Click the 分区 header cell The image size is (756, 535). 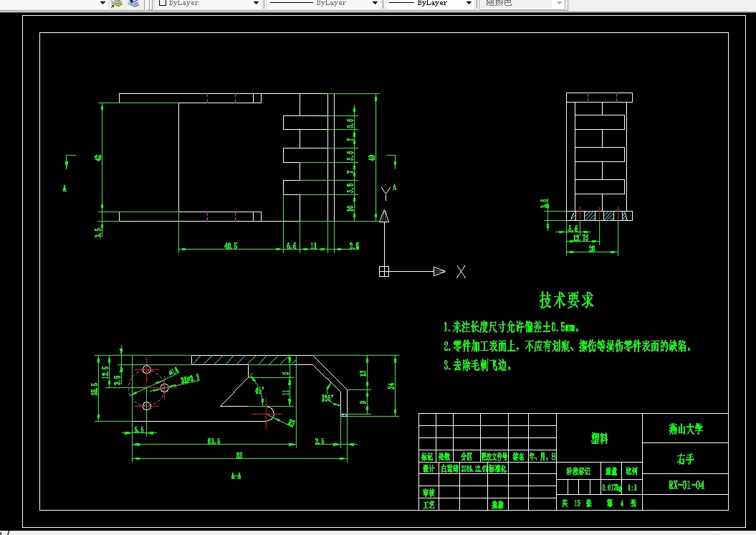point(466,456)
